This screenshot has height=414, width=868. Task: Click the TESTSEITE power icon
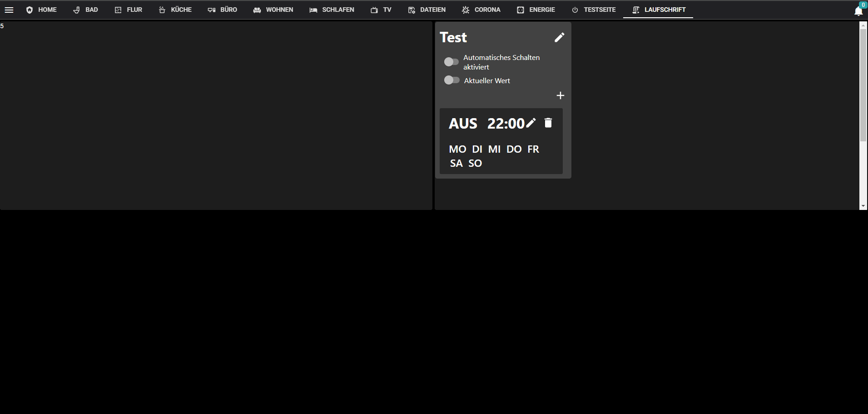pyautogui.click(x=575, y=9)
